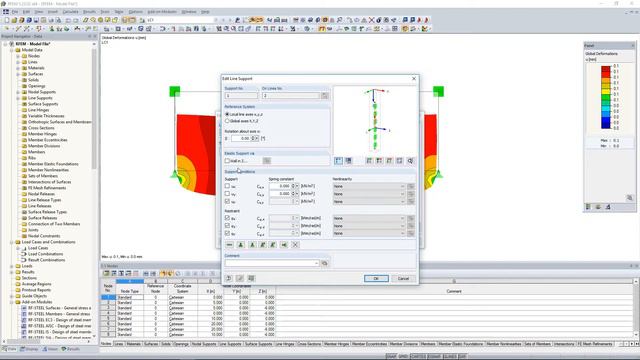Image resolution: width=640 pixels, height=360 pixels.
Task: Click dark blue band at legend bottom
Action: coord(606,125)
